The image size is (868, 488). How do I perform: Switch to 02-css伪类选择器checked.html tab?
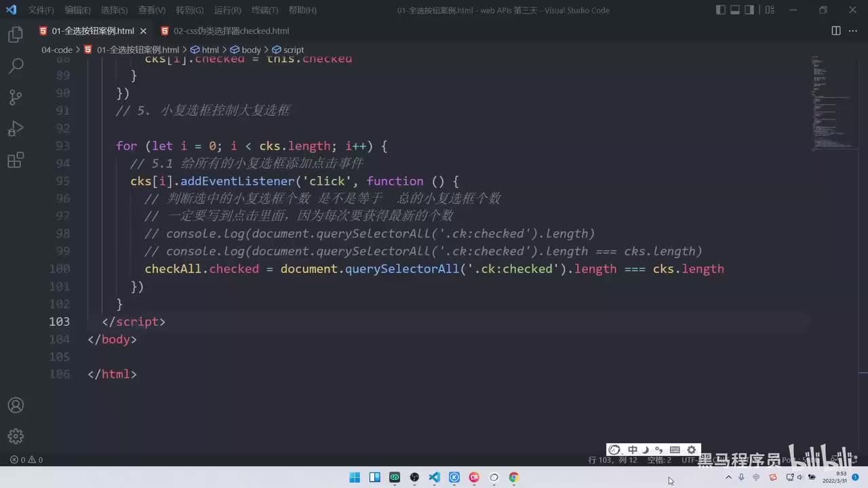[x=231, y=31]
